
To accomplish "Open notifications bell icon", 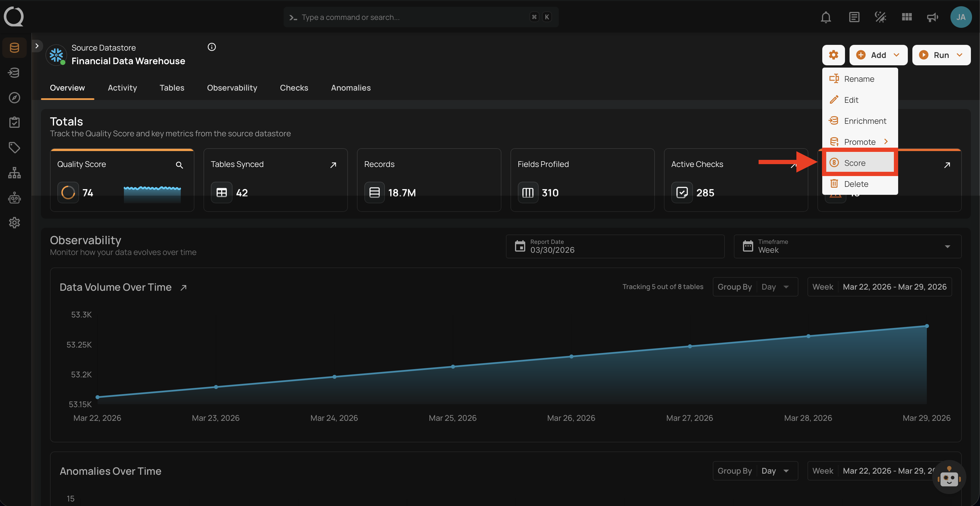I will [x=826, y=17].
